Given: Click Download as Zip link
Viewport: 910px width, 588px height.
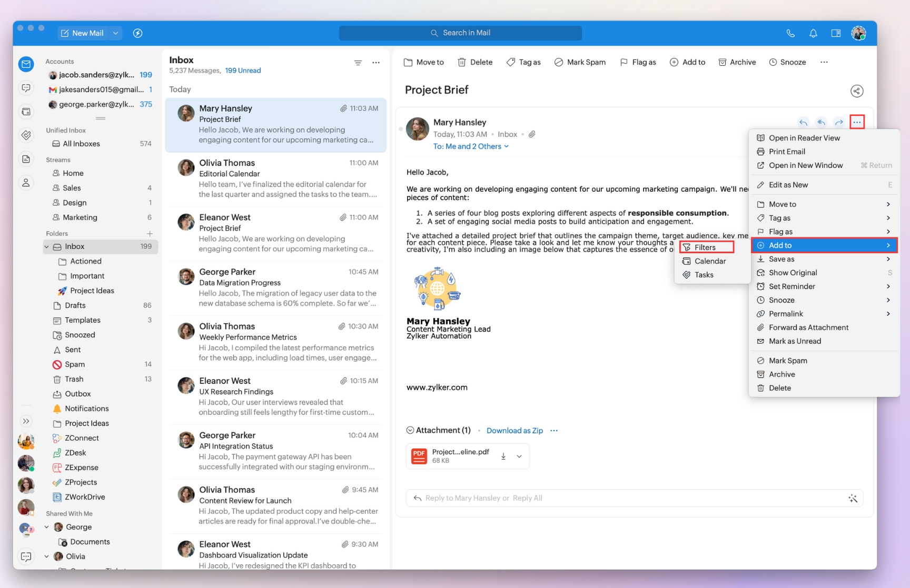Looking at the screenshot, I should click(515, 431).
